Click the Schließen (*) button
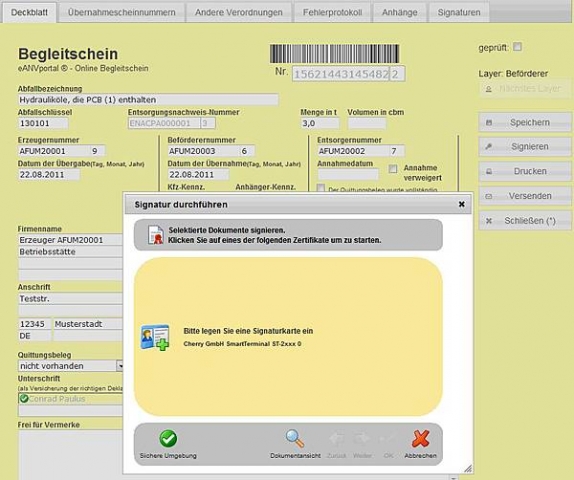 click(x=525, y=221)
